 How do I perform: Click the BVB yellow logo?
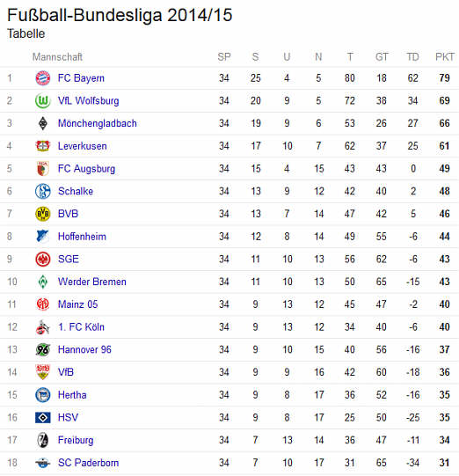43,214
